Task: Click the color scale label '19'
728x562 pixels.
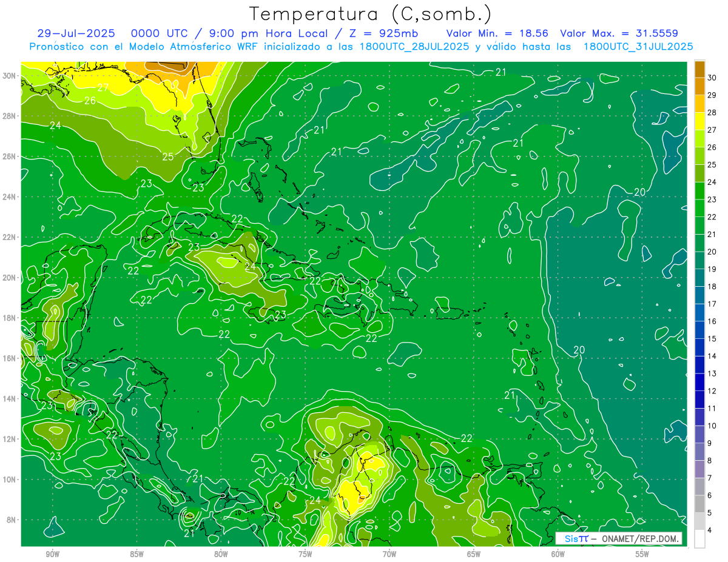Action: click(x=712, y=269)
